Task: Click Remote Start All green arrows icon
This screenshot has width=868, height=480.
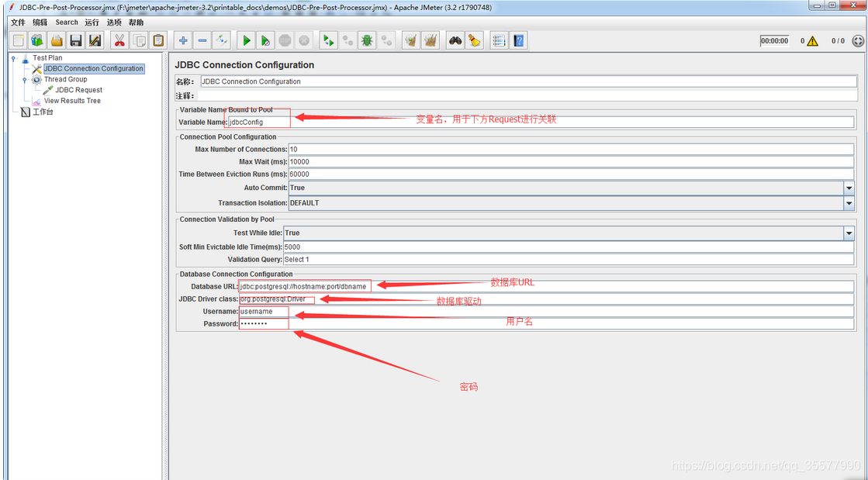Action: click(x=329, y=40)
